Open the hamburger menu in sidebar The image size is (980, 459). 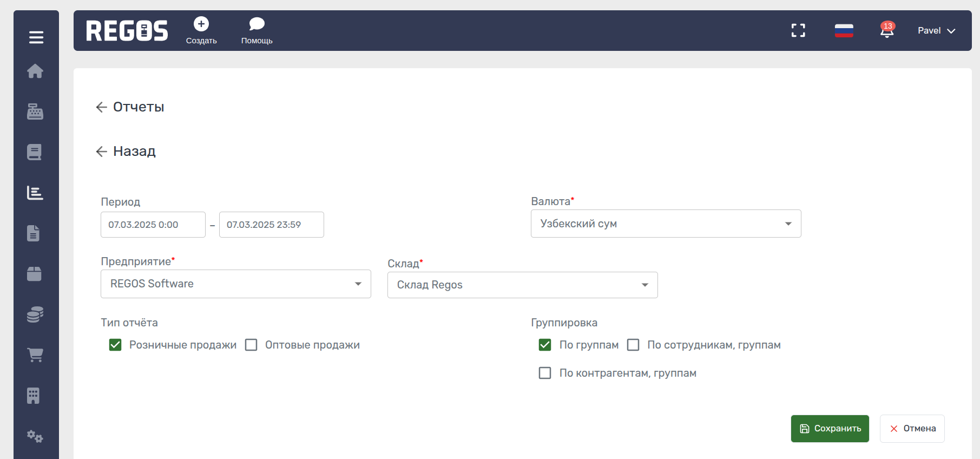click(36, 37)
